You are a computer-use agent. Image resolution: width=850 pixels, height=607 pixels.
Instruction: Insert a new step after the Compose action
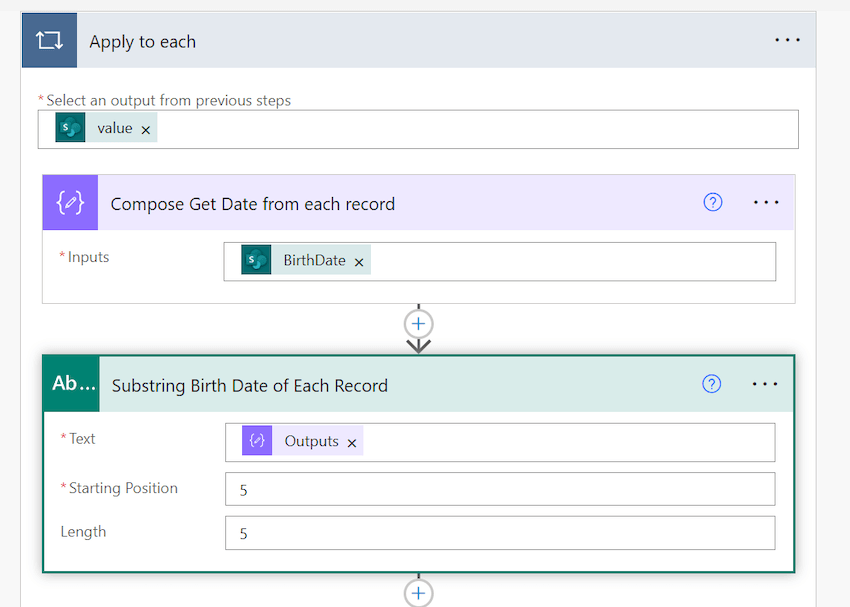click(x=418, y=323)
